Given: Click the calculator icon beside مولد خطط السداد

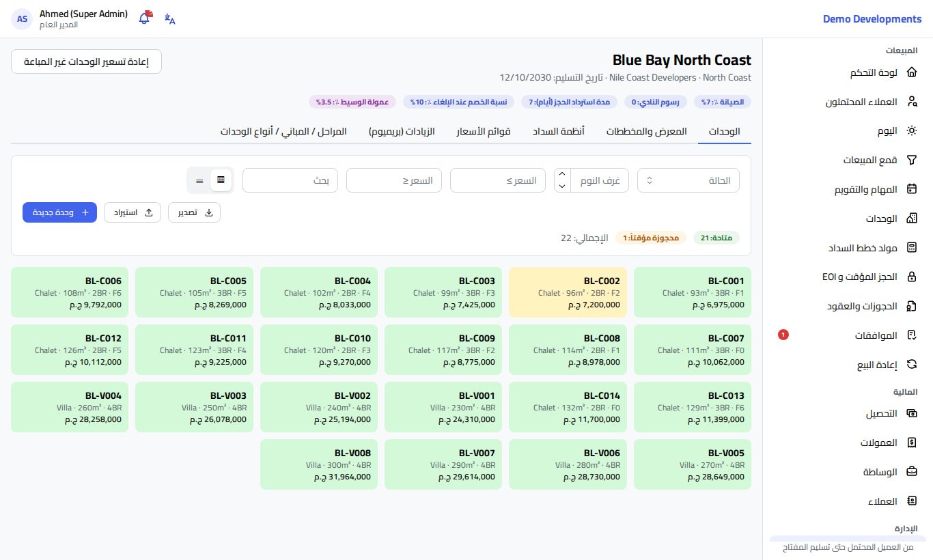Looking at the screenshot, I should [x=911, y=248].
